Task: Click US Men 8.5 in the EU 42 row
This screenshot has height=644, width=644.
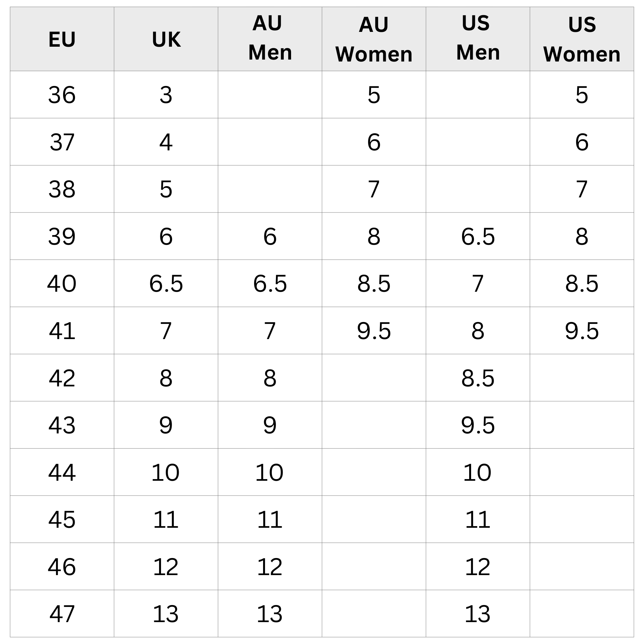Action: tap(478, 378)
